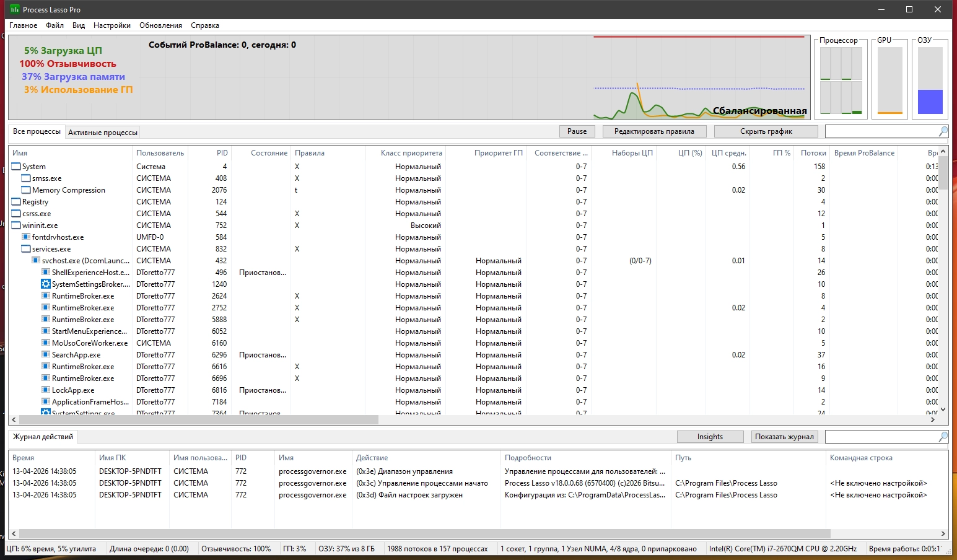
Task: Switch to the Все процессы tab
Action: 37,131
